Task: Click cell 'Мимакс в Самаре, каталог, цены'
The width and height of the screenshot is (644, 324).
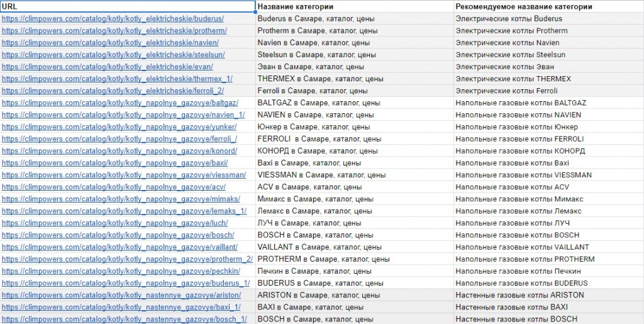Action: pos(315,199)
